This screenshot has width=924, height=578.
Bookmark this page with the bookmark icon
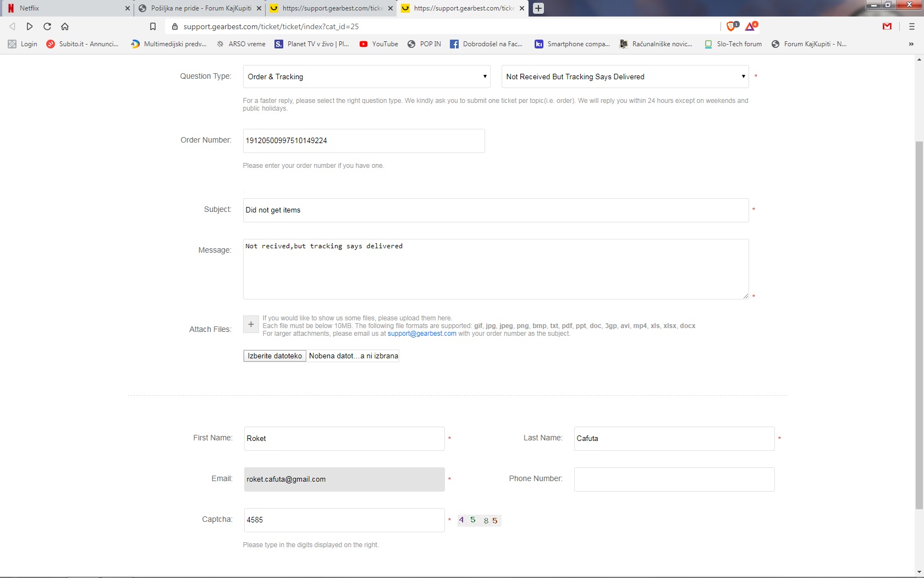click(153, 26)
